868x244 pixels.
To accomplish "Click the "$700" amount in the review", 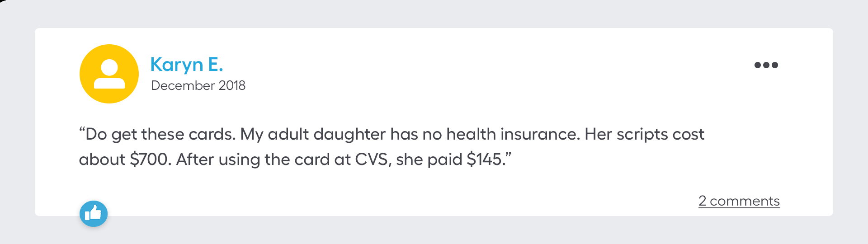I will pyautogui.click(x=148, y=160).
